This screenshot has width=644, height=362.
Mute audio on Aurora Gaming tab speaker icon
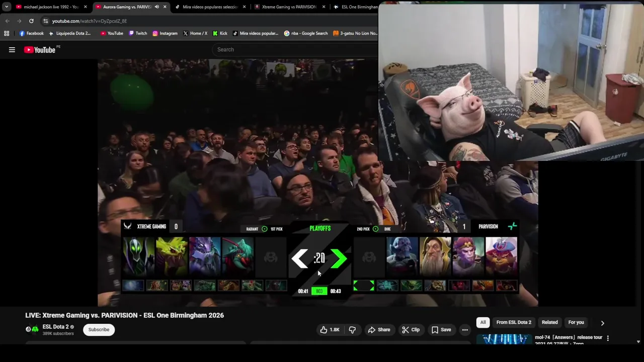(156, 7)
